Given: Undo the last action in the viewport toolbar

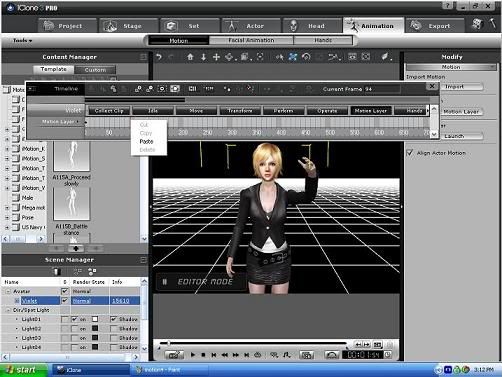Looking at the screenshot, I should click(159, 57).
